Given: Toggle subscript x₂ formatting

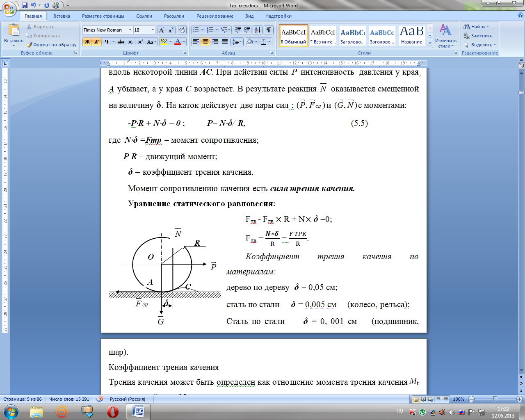Looking at the screenshot, I should point(130,42).
